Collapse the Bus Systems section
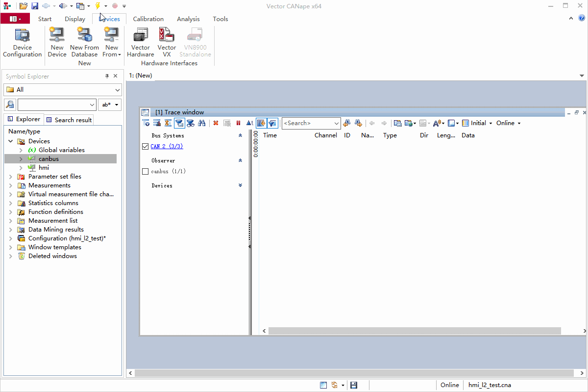This screenshot has width=588, height=392. click(x=240, y=135)
